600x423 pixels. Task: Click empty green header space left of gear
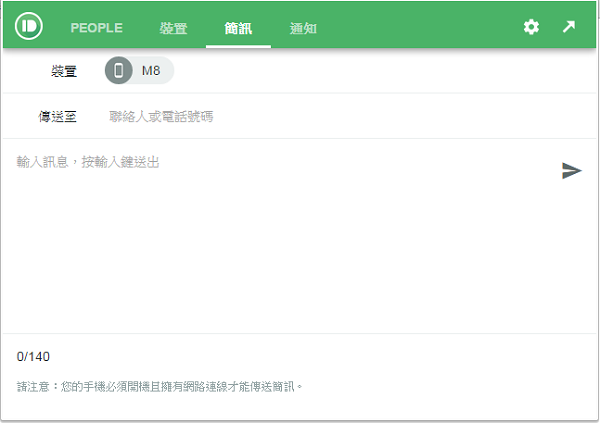coord(420,27)
